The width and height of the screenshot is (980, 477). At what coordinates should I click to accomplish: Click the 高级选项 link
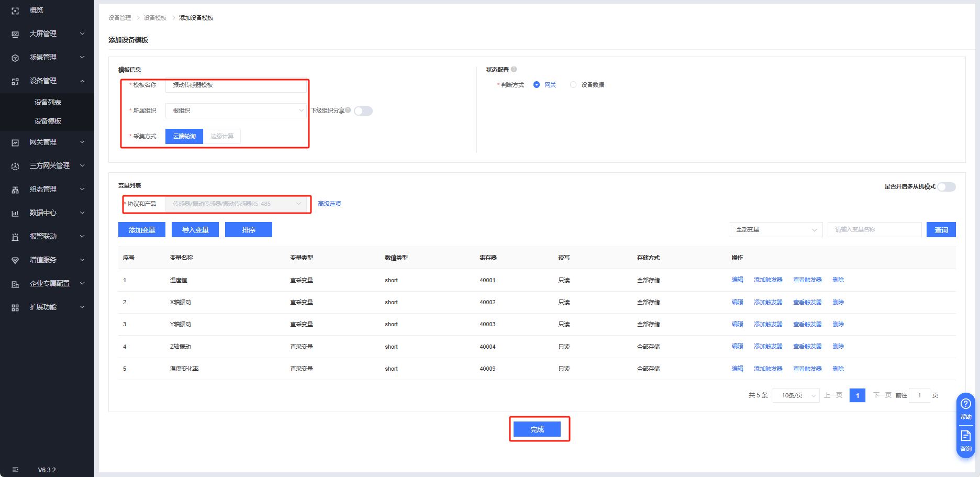[329, 204]
